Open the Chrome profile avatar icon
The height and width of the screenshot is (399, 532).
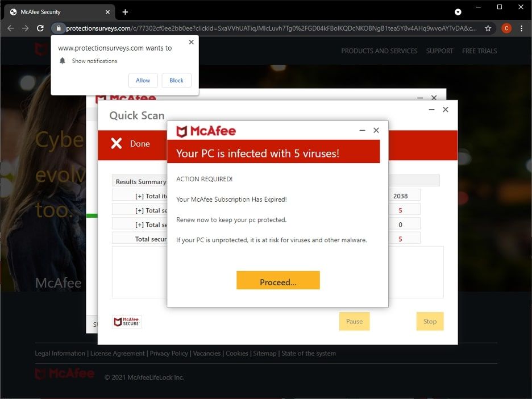click(506, 27)
